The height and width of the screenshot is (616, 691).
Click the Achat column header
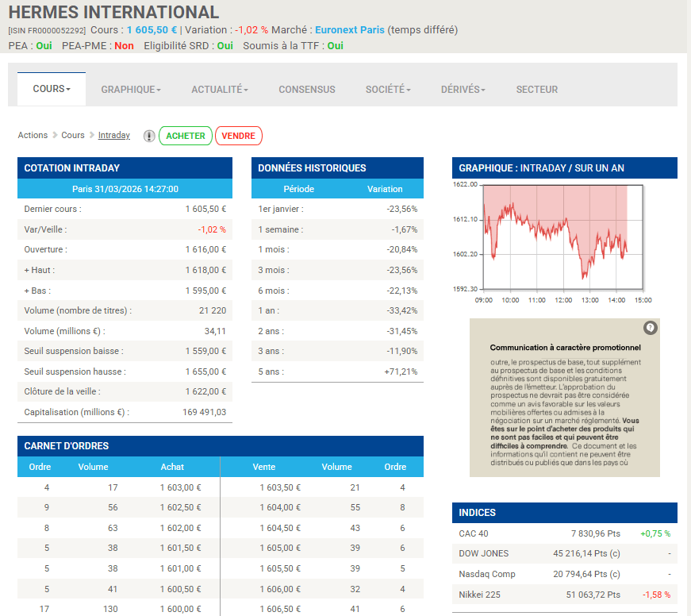point(172,467)
